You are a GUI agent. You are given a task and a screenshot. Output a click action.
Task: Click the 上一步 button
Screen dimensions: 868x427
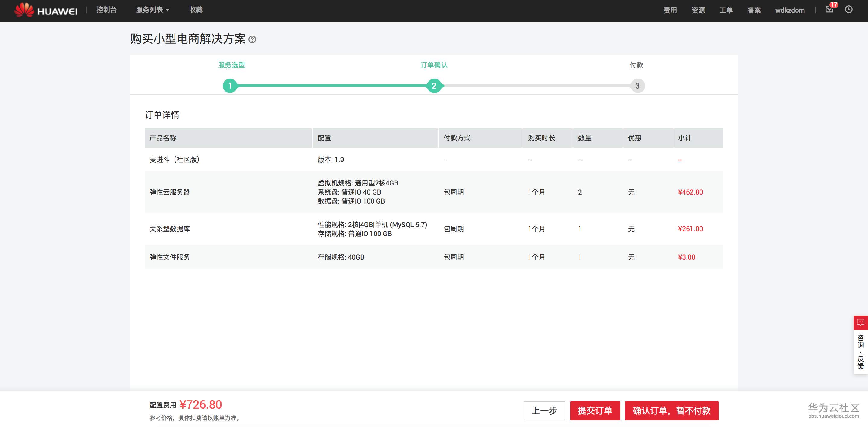coord(544,410)
